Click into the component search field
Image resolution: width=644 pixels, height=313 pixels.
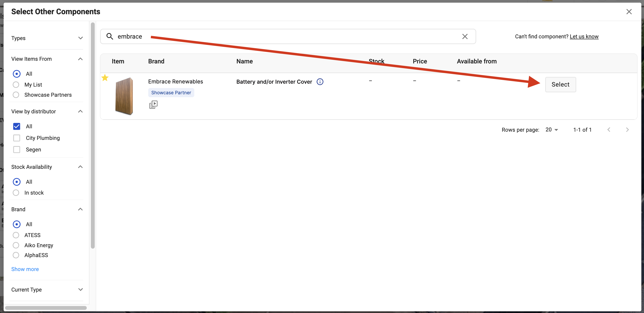coord(288,36)
